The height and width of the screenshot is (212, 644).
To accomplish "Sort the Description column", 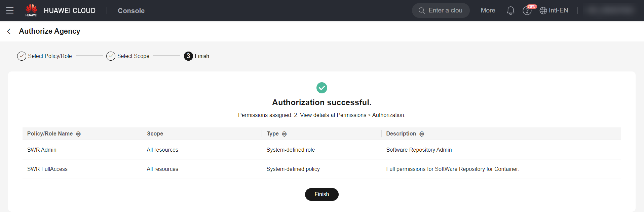I will click(x=421, y=134).
